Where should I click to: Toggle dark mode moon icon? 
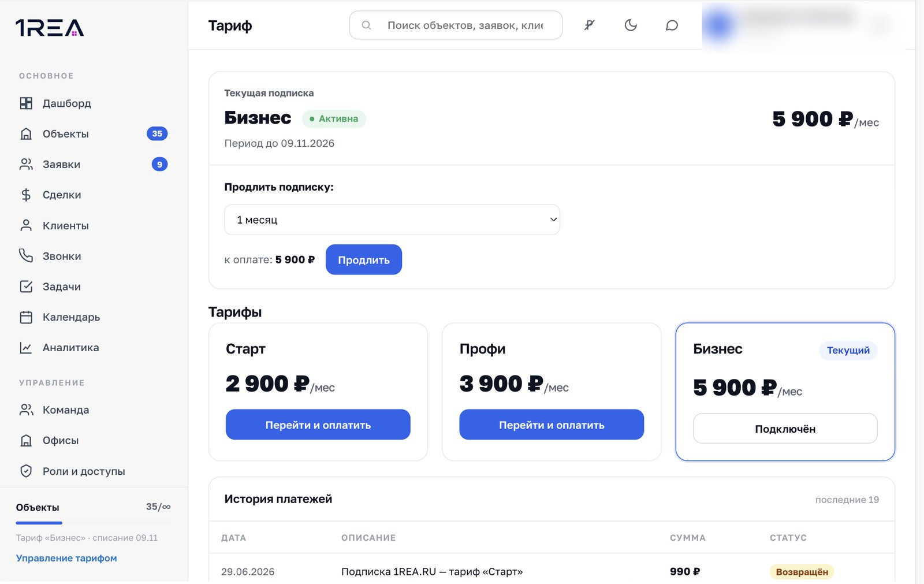(x=631, y=25)
